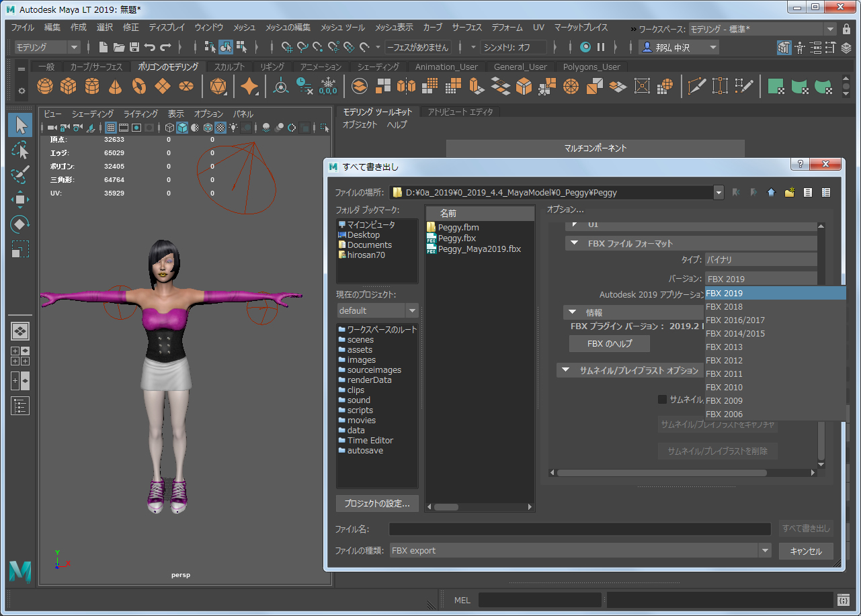Toggle the film gate icon in viewport
Screen dimensions: 861x616
pos(124,128)
